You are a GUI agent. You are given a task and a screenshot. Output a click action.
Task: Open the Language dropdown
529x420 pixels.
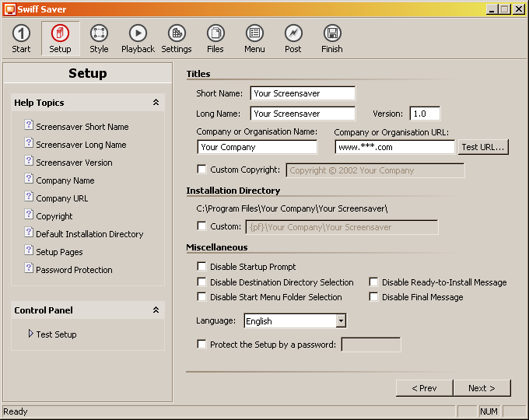[341, 320]
